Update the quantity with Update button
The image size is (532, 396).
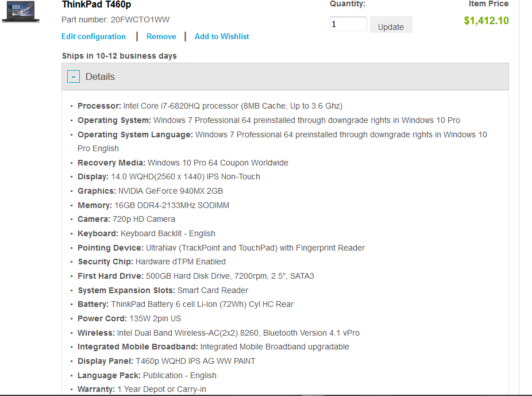391,25
